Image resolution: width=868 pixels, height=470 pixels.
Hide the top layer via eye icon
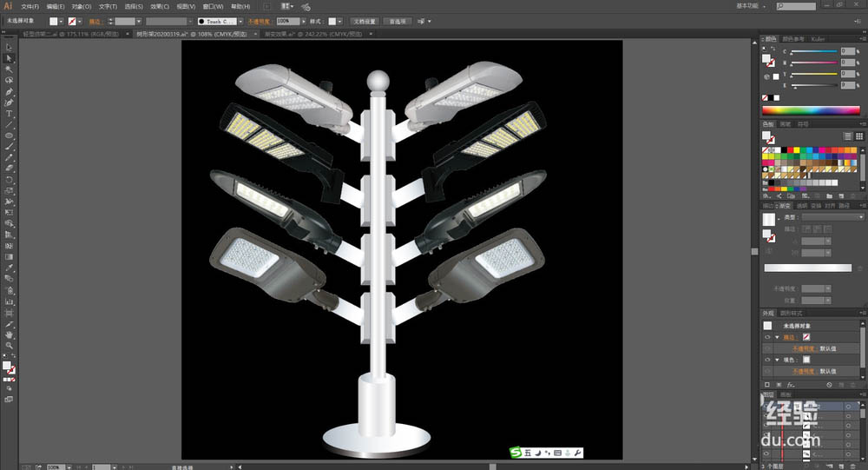coord(766,406)
